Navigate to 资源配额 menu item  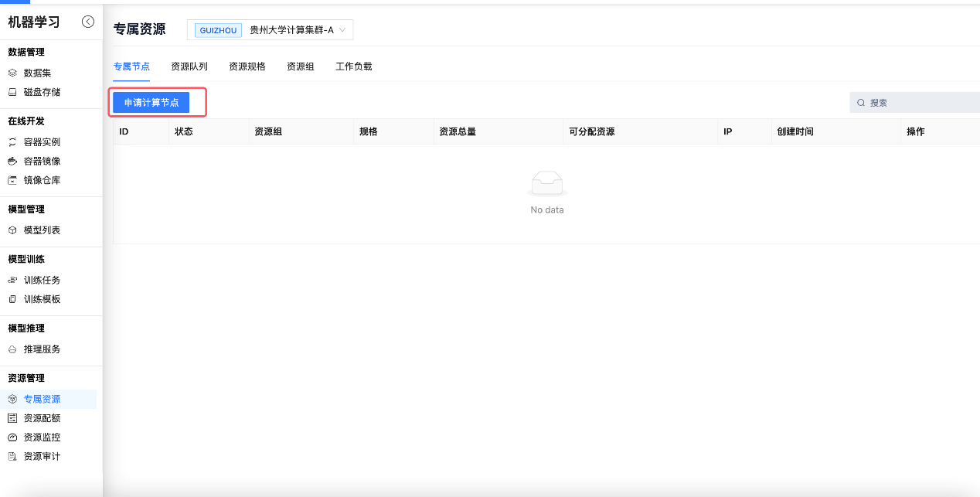(42, 418)
